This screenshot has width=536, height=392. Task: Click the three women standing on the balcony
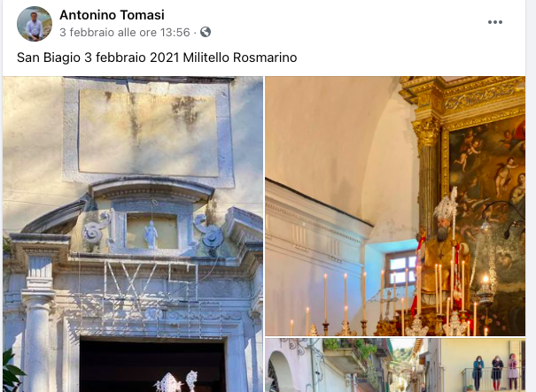(495, 373)
